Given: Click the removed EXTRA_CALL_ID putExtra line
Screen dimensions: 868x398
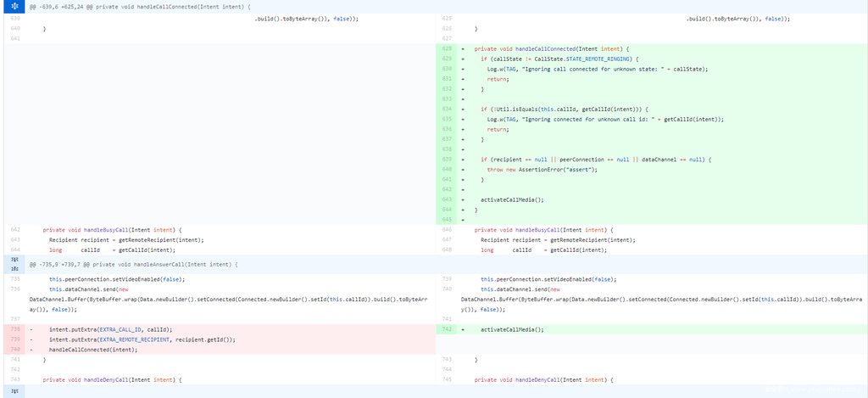Looking at the screenshot, I should [x=110, y=328].
